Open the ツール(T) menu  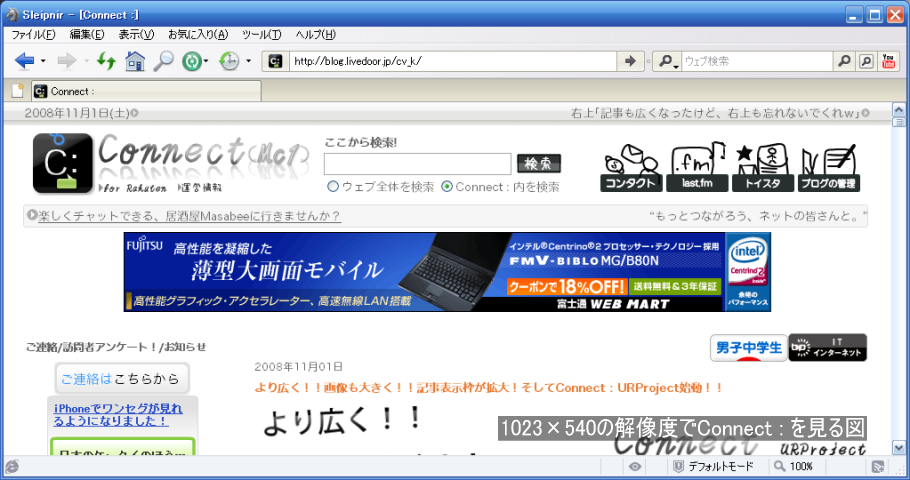click(261, 35)
